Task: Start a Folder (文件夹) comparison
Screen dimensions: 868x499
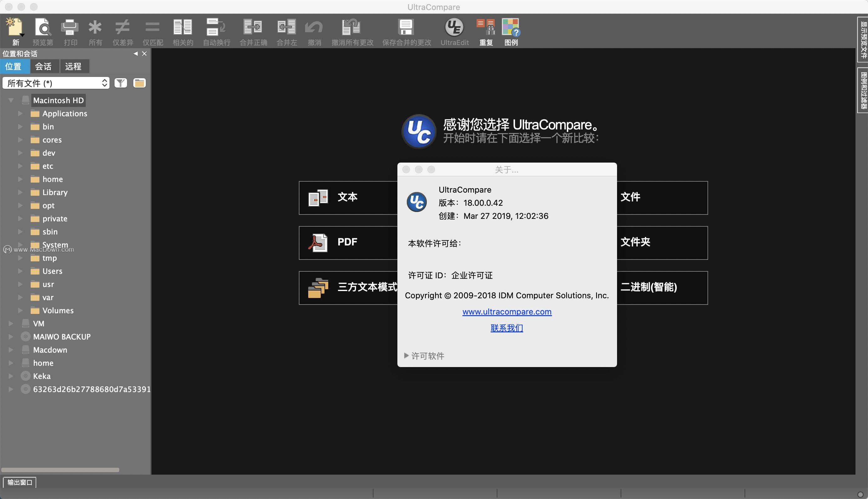Action: tap(662, 243)
